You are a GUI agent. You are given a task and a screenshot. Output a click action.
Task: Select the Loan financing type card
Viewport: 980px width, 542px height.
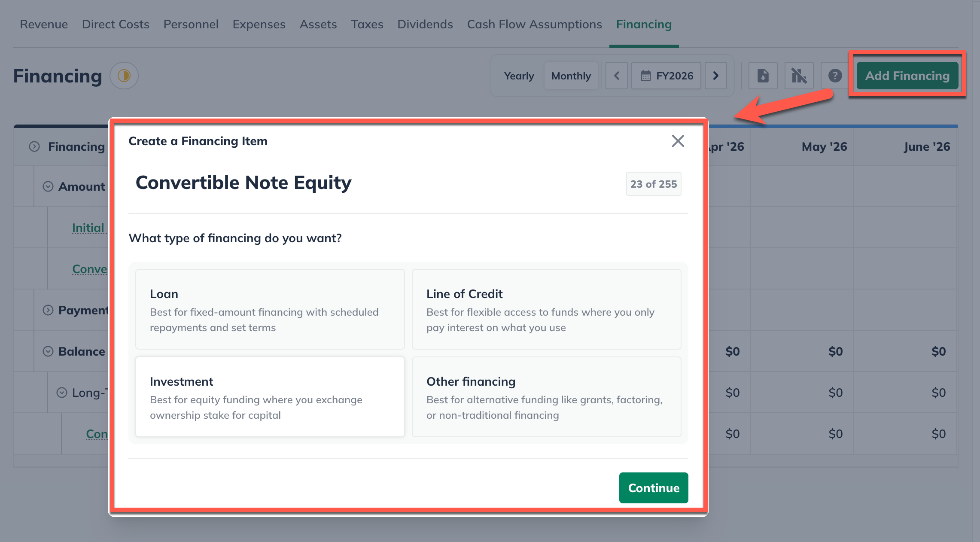(270, 309)
